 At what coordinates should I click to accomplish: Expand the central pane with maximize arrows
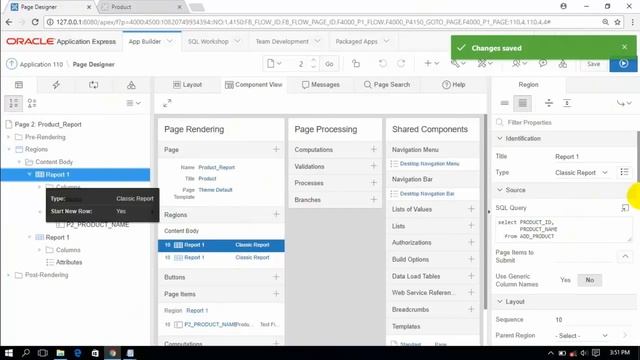coord(167,103)
